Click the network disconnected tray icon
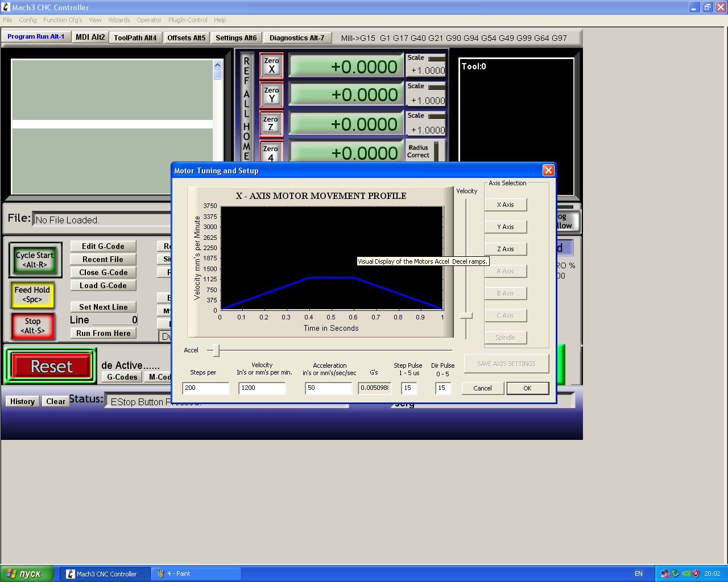The image size is (728, 582). (665, 573)
